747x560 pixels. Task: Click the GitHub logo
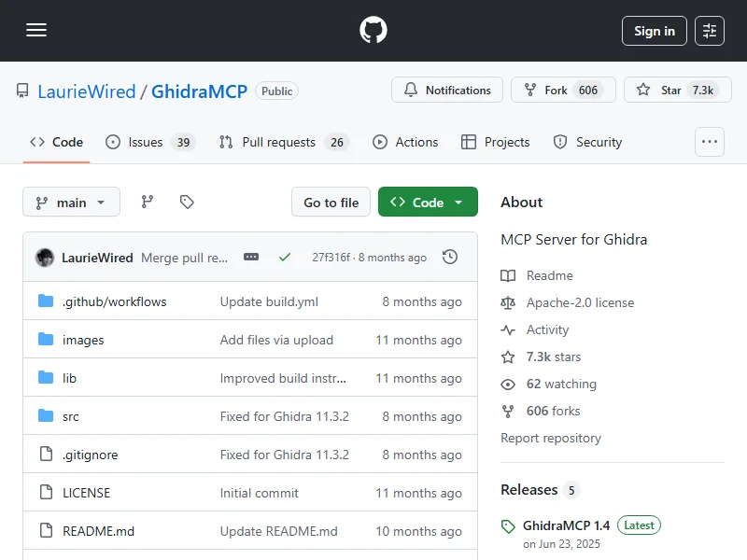coord(373,31)
